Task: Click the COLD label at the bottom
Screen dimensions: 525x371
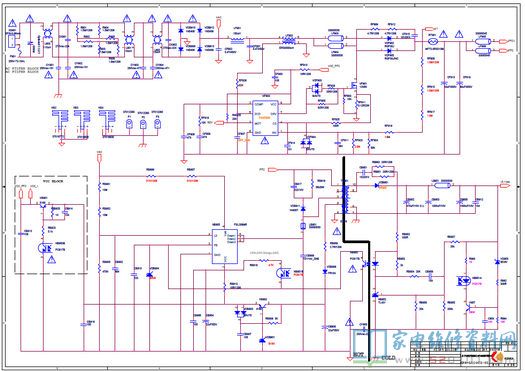Action: 389,357
